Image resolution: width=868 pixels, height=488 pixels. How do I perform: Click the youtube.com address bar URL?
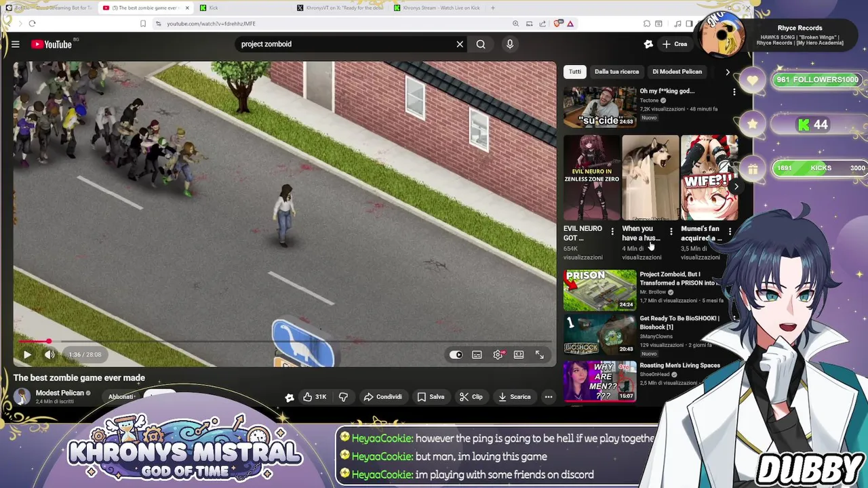[x=211, y=24]
